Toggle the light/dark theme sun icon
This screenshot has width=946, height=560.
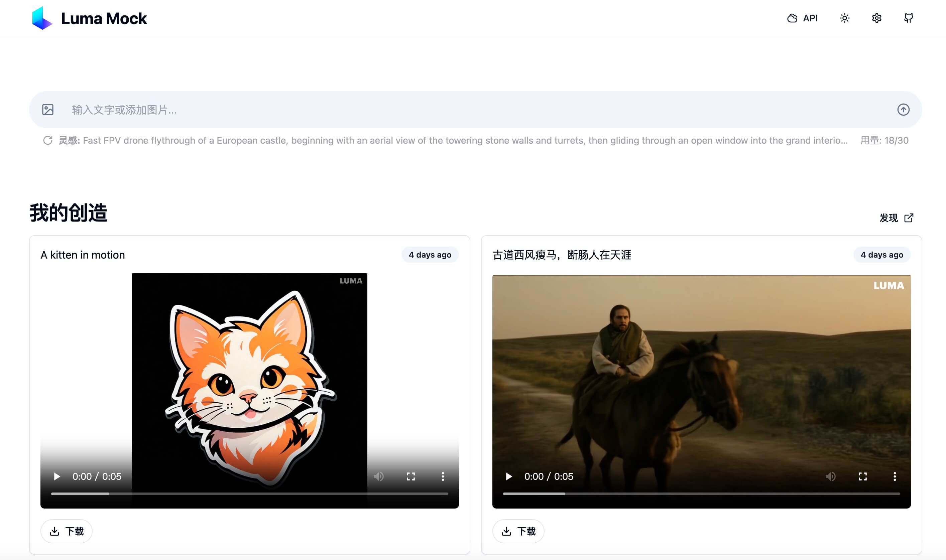(x=844, y=18)
